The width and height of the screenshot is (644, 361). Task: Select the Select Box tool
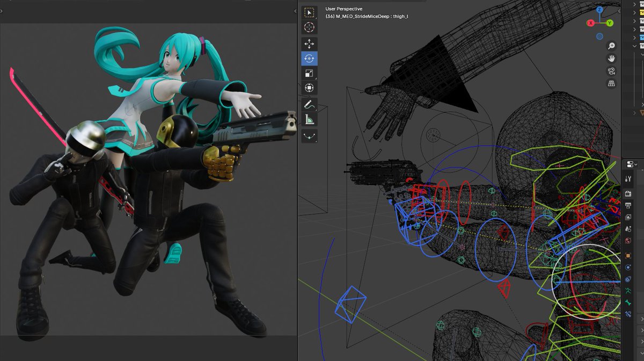pos(310,12)
